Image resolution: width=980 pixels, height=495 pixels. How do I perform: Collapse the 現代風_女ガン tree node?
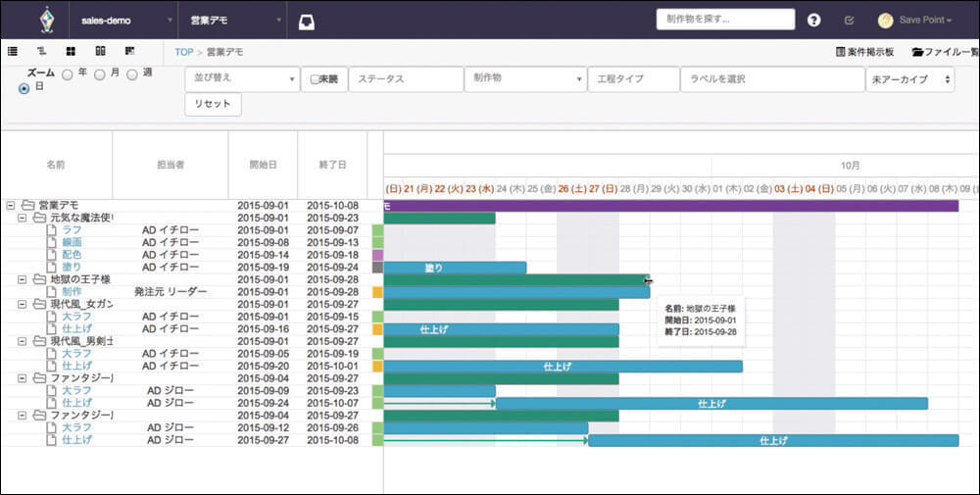point(22,305)
